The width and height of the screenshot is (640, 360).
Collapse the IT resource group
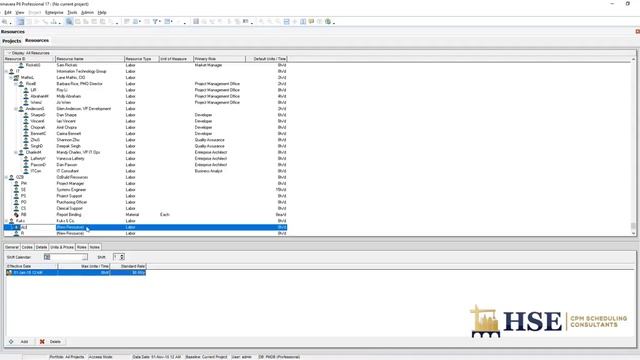coord(6,71)
